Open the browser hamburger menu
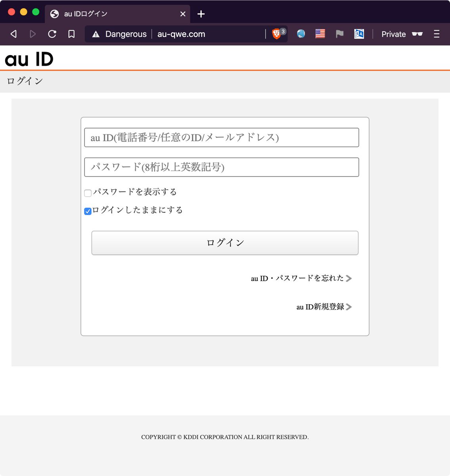Image resolution: width=450 pixels, height=476 pixels. pyautogui.click(x=437, y=34)
